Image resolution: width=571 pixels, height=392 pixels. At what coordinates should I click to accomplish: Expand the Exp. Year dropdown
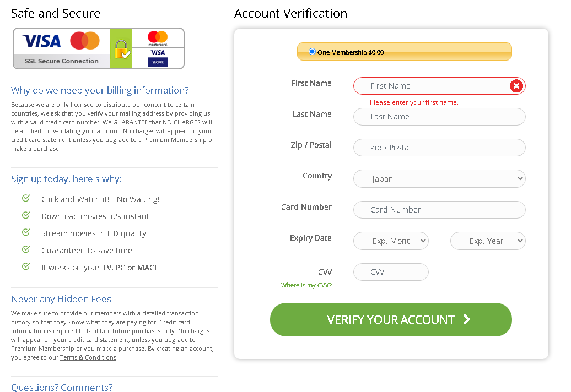(488, 241)
